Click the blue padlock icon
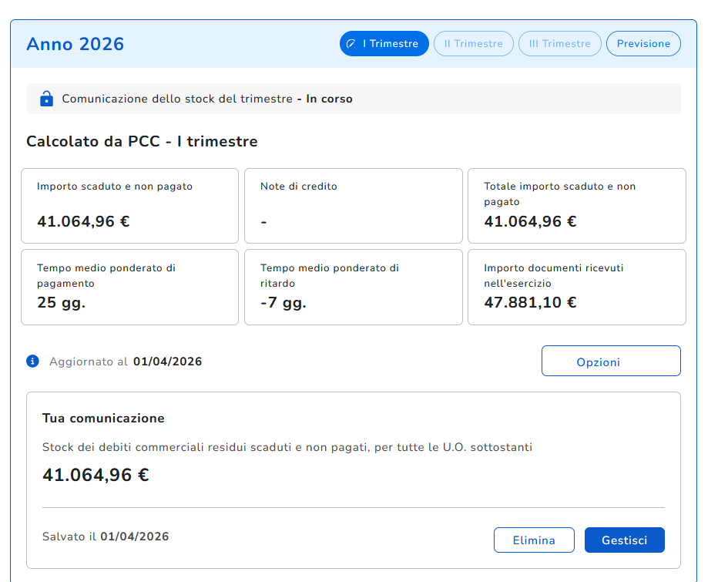This screenshot has width=728, height=582. coord(46,99)
